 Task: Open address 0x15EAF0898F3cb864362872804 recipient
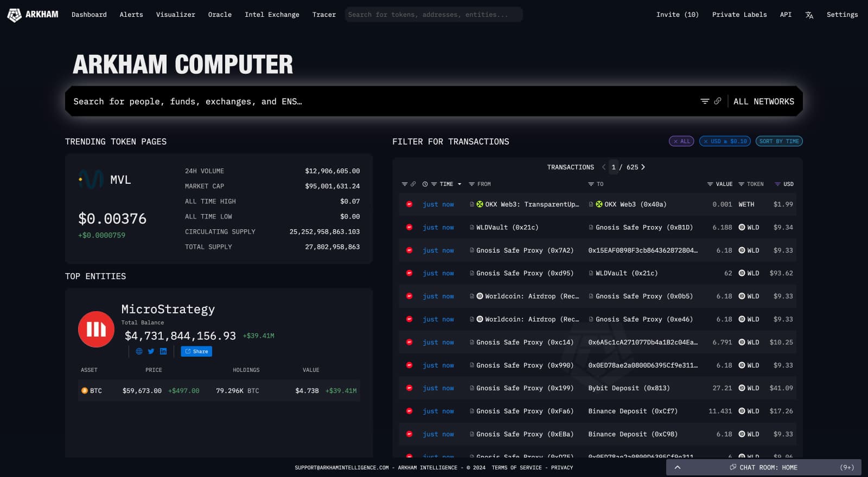tap(643, 250)
